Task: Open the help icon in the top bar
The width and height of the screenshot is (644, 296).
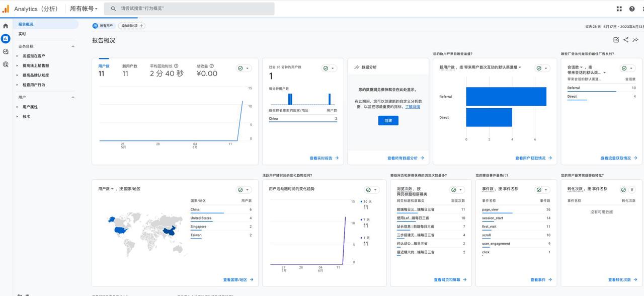Action: click(632, 9)
